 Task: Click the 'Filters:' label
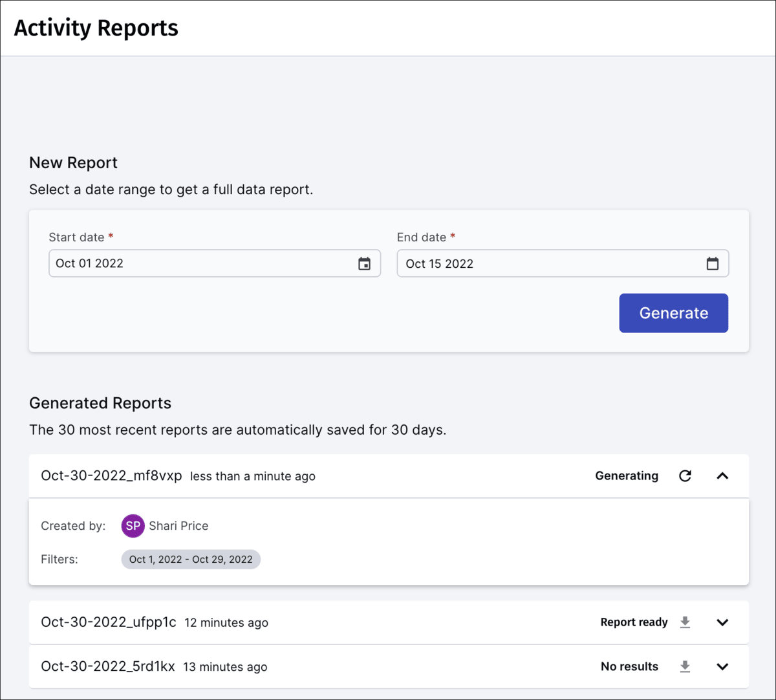coord(59,560)
